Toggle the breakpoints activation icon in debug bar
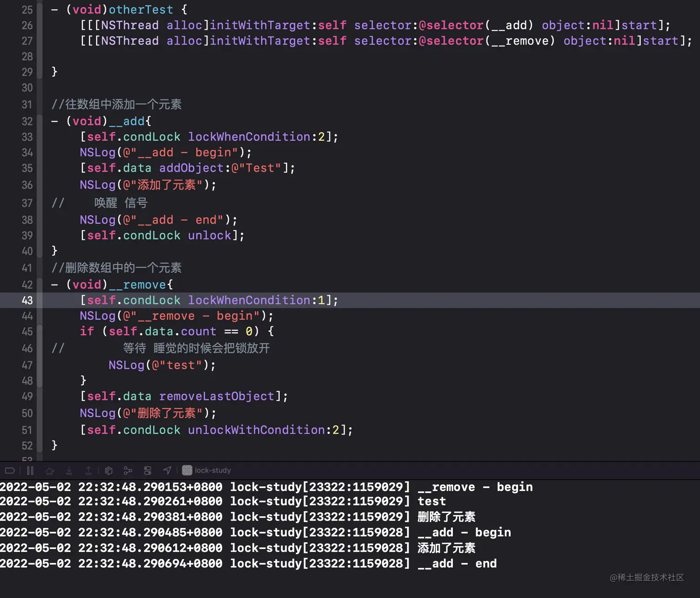 10,471
